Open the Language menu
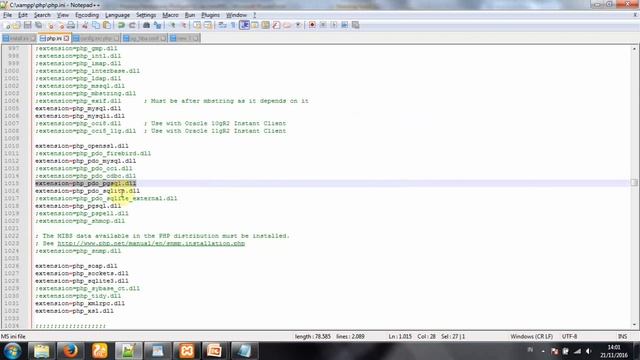The image size is (640, 360). tap(117, 15)
